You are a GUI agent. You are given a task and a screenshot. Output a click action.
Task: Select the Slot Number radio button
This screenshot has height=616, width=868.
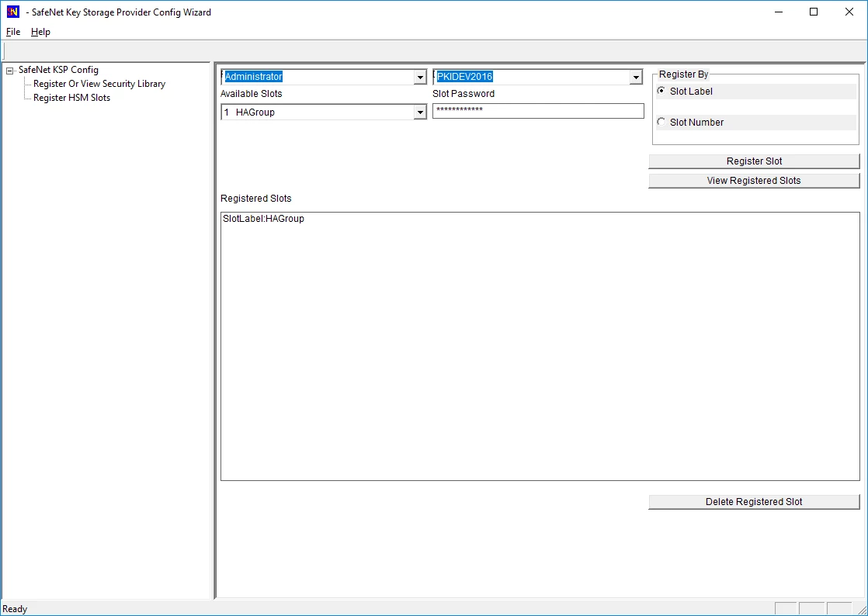click(661, 122)
